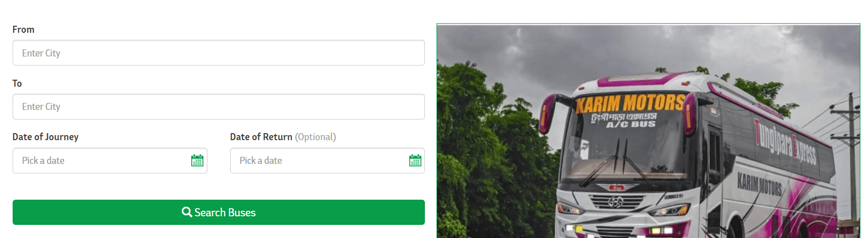Click the Search Buses button

219,212
